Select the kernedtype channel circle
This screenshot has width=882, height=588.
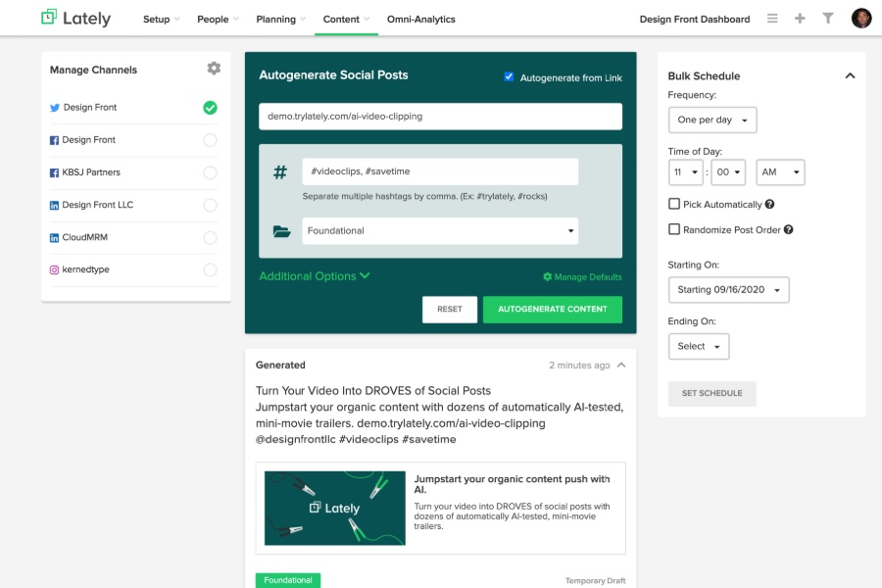[210, 270]
